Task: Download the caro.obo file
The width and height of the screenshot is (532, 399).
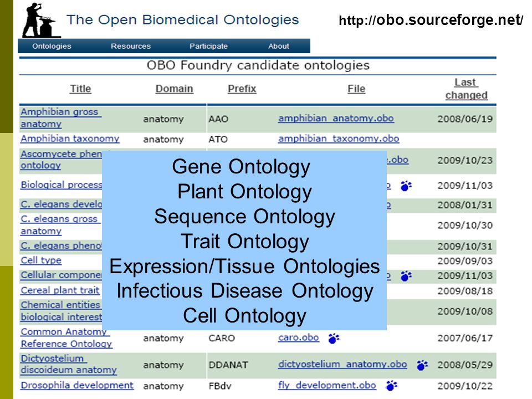Action: [299, 337]
